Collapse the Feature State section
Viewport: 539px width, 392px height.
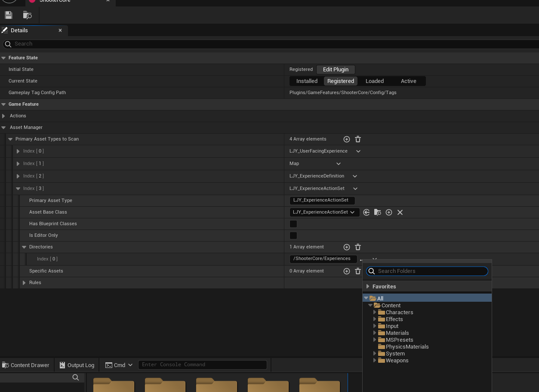pos(3,58)
